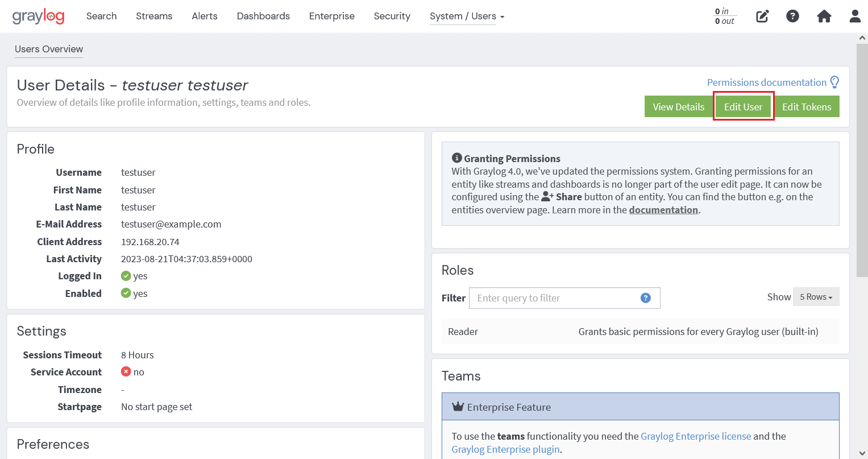The height and width of the screenshot is (459, 868).
Task: Click the Teams section heading
Action: pos(461,376)
